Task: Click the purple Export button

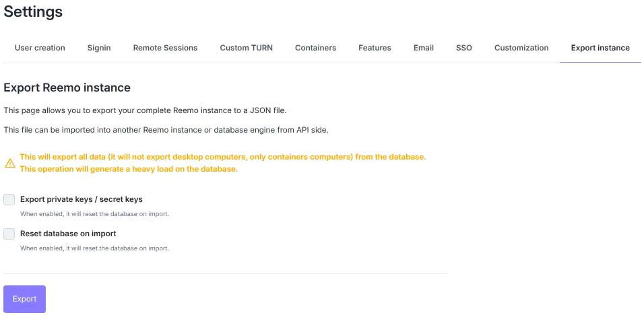Action: pos(25,299)
